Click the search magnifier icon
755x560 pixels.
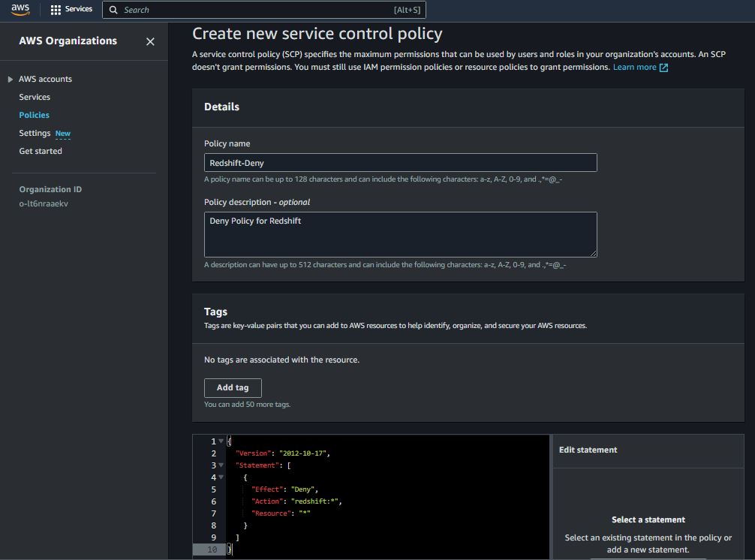pos(113,10)
